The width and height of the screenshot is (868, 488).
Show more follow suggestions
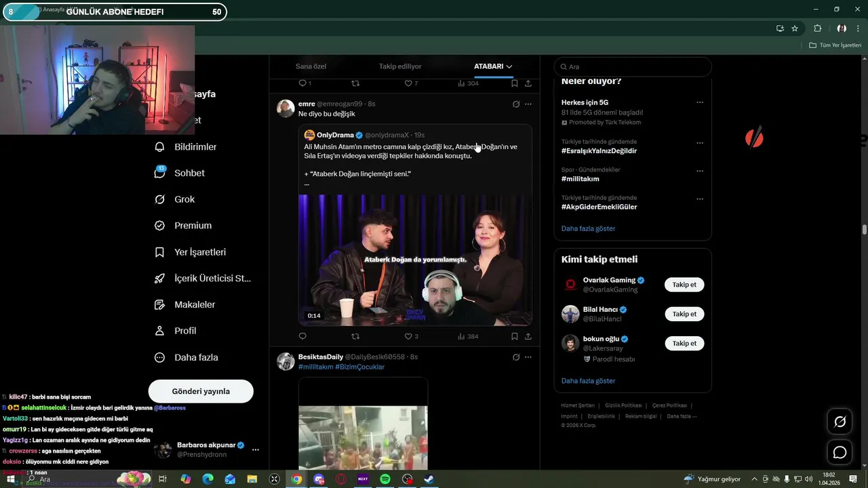coord(588,381)
